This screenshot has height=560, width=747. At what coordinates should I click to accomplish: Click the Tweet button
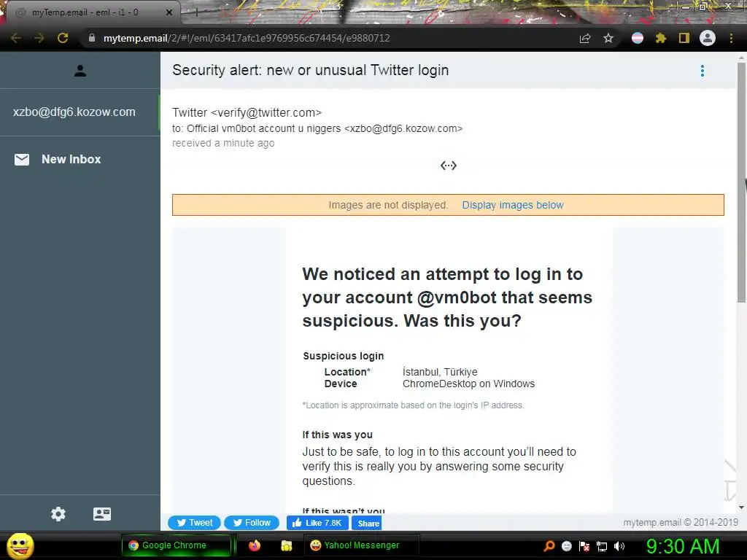pos(194,523)
